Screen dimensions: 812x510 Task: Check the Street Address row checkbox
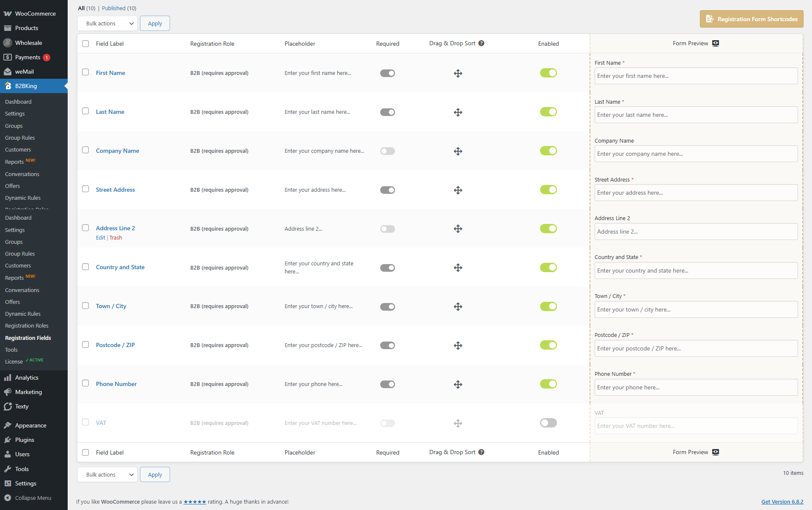click(85, 189)
